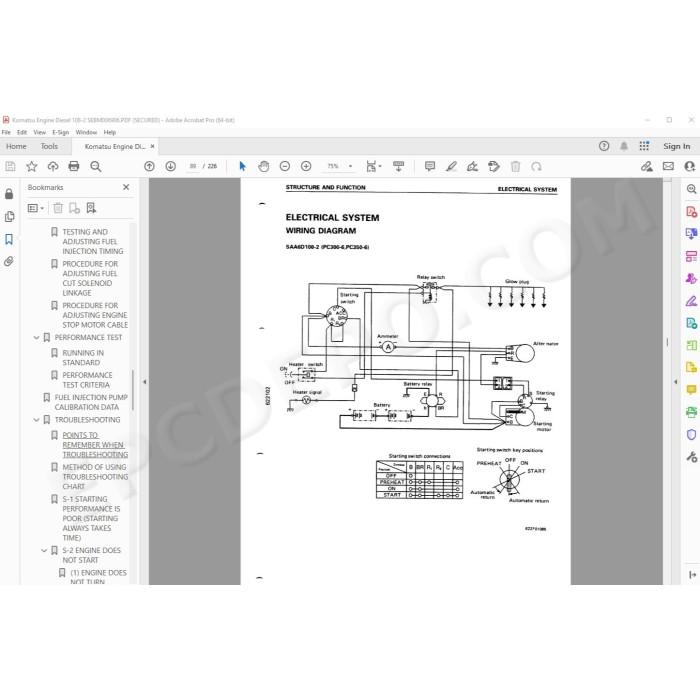The image size is (700, 700).
Task: Add the bookmark star in the toolbar
Action: (x=31, y=167)
